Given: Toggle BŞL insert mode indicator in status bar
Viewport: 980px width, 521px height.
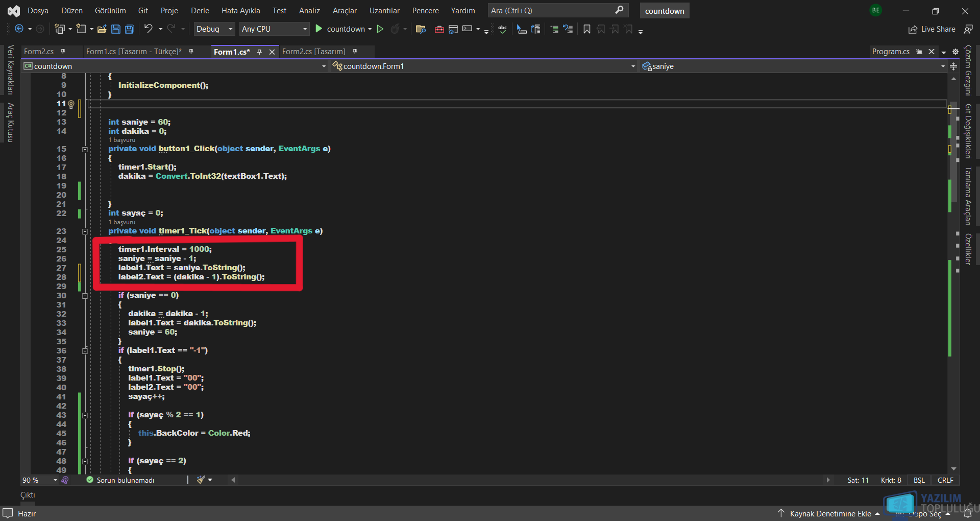Looking at the screenshot, I should [x=919, y=480].
